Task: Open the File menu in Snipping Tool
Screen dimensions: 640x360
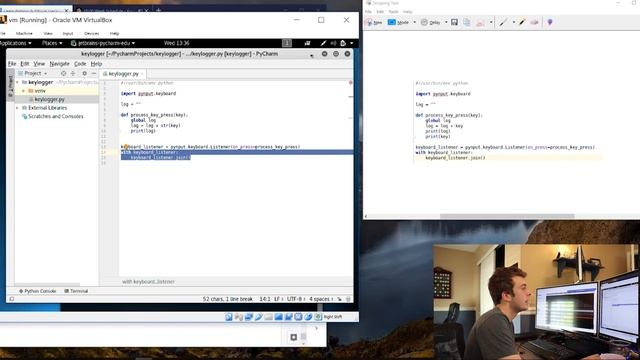Action: 368,12
